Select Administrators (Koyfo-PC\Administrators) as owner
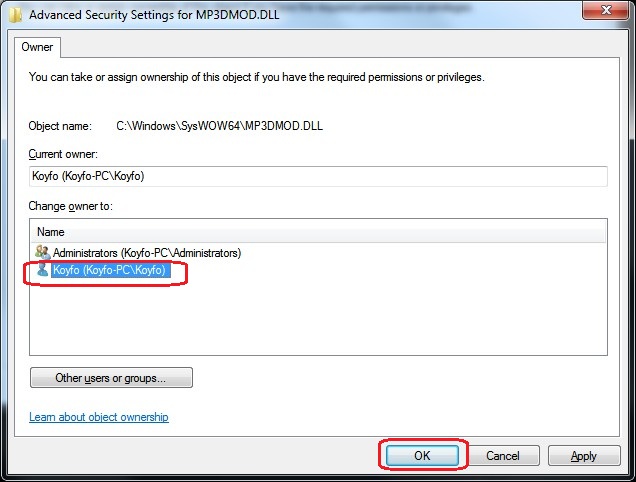The image size is (636, 482). point(147,253)
